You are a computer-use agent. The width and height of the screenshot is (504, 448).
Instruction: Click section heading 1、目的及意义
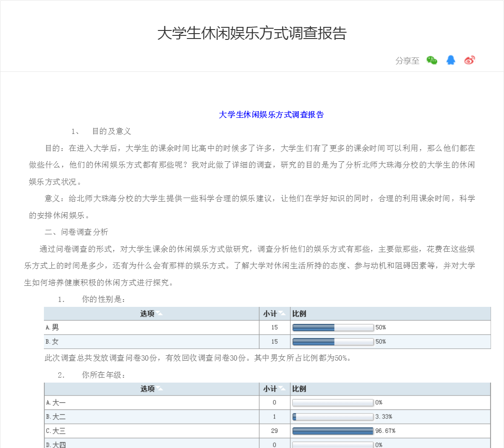tap(101, 131)
